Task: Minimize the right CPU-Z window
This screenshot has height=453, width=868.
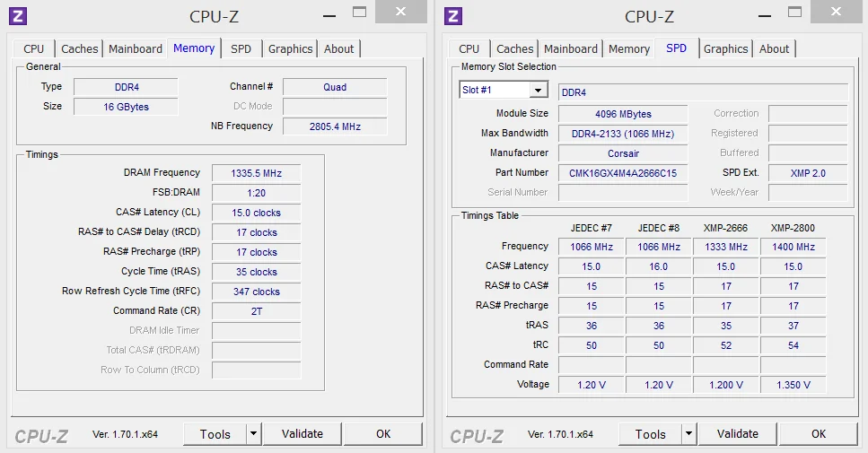Action: coord(765,15)
